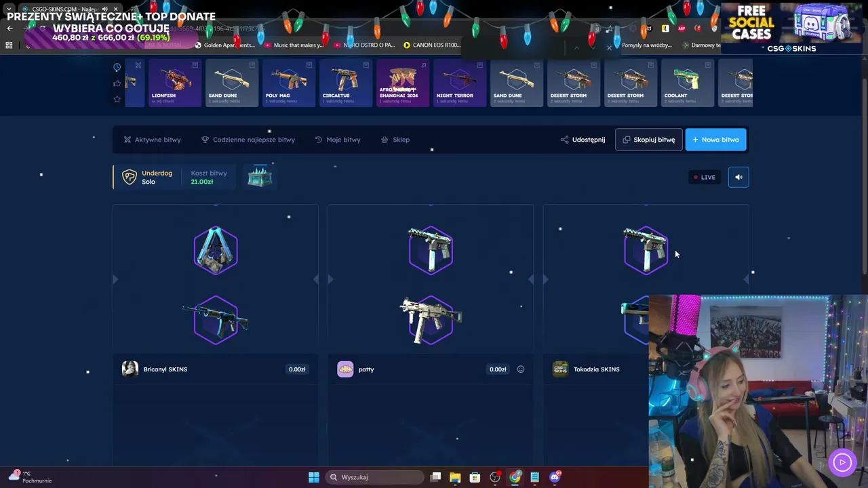Screen dimensions: 868x488
Task: Open Task View on taskbar
Action: [436, 477]
